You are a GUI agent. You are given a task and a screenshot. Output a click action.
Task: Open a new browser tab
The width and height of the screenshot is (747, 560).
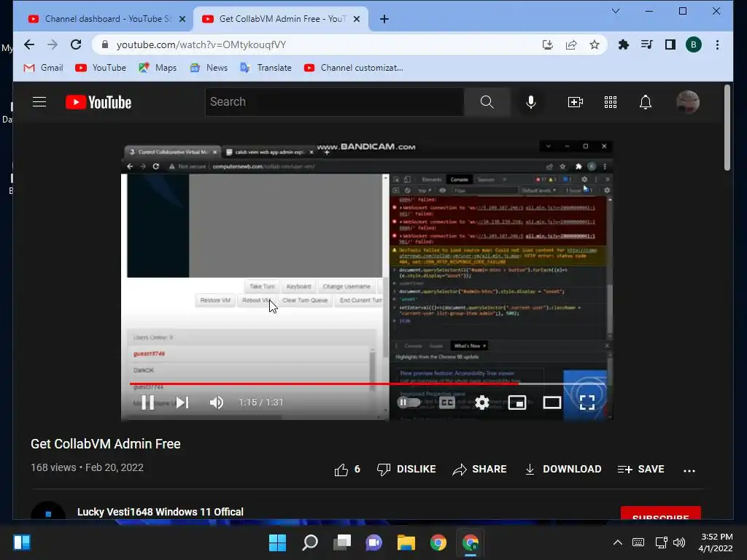(384, 19)
